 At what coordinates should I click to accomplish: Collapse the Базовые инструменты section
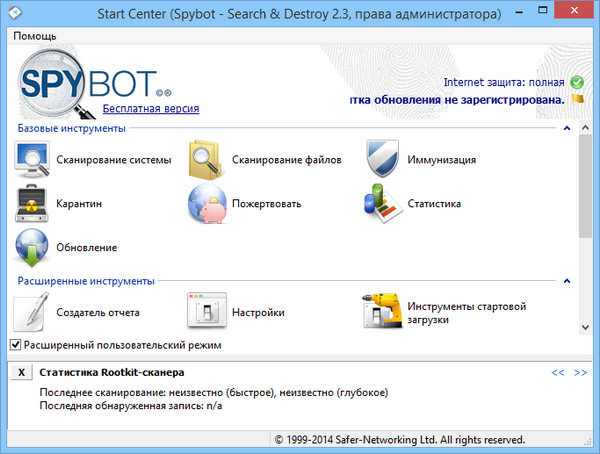tap(566, 129)
